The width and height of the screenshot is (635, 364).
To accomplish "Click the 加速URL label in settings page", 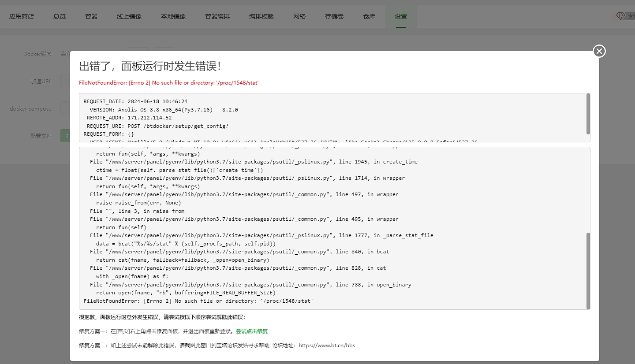I will pyautogui.click(x=41, y=82).
